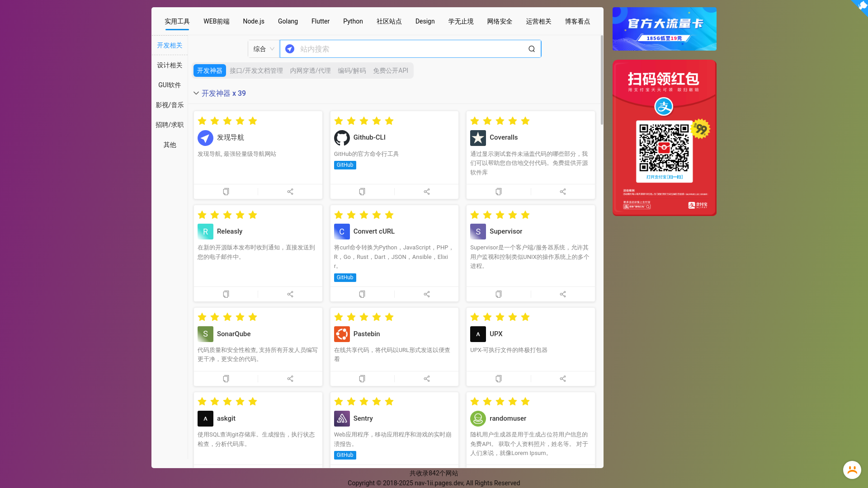
Task: Click the Github-CLI octocat logo
Action: [342, 138]
